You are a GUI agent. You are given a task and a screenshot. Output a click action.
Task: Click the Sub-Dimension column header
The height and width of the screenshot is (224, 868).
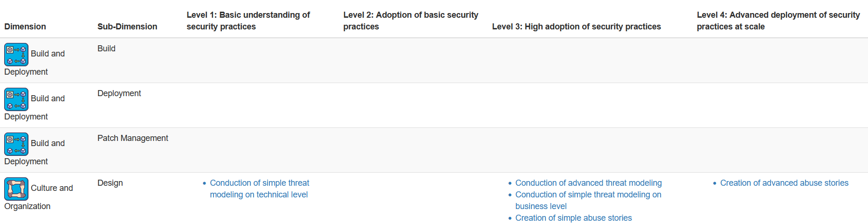(127, 27)
